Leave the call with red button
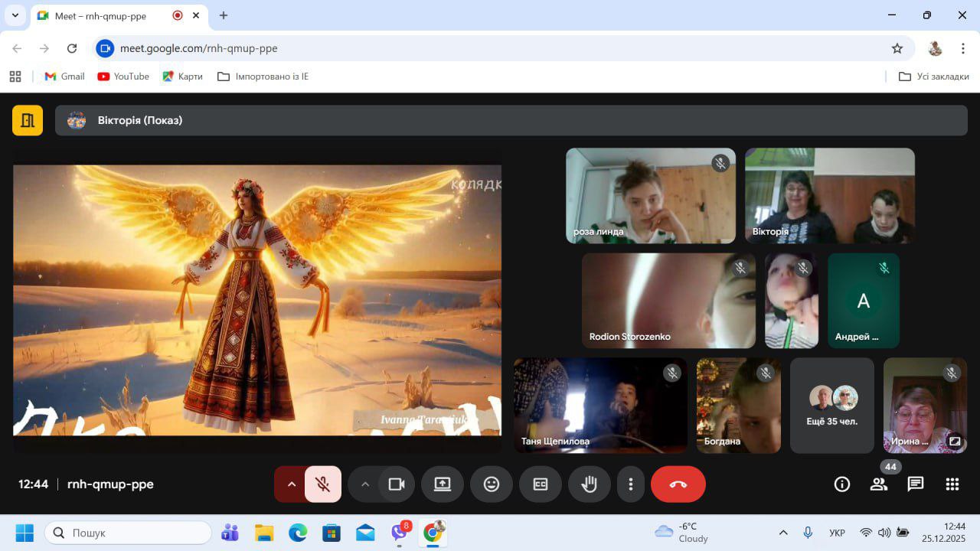 tap(678, 484)
